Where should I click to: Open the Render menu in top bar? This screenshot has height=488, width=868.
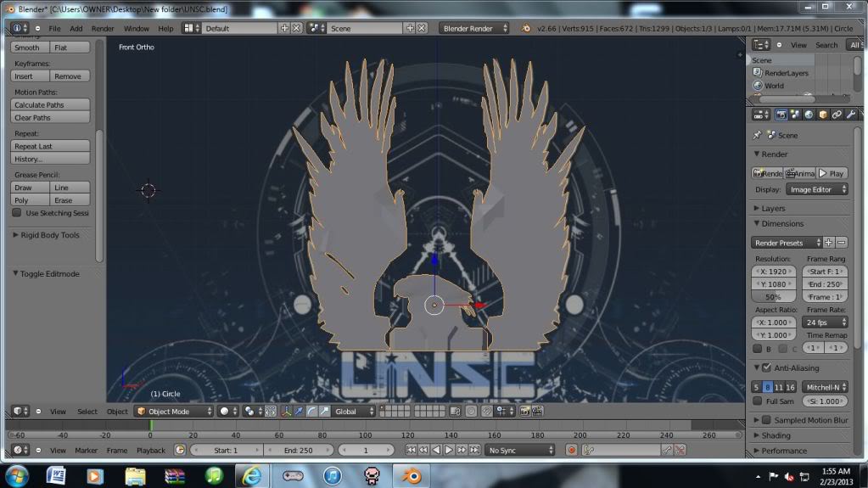point(103,28)
